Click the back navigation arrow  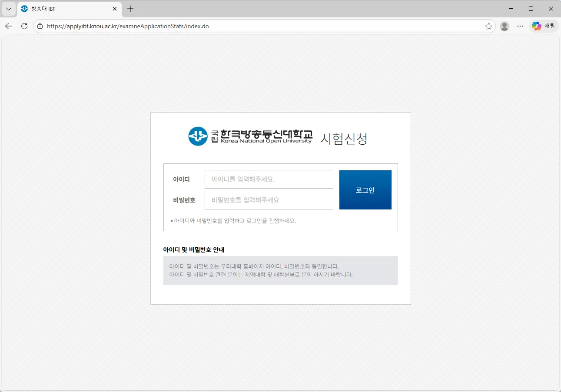click(8, 26)
